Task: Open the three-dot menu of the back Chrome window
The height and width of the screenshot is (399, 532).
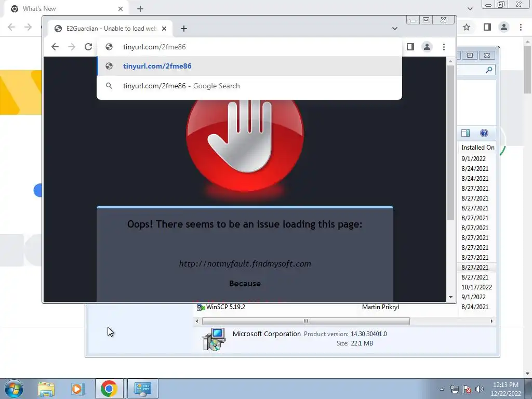Action: 521,27
